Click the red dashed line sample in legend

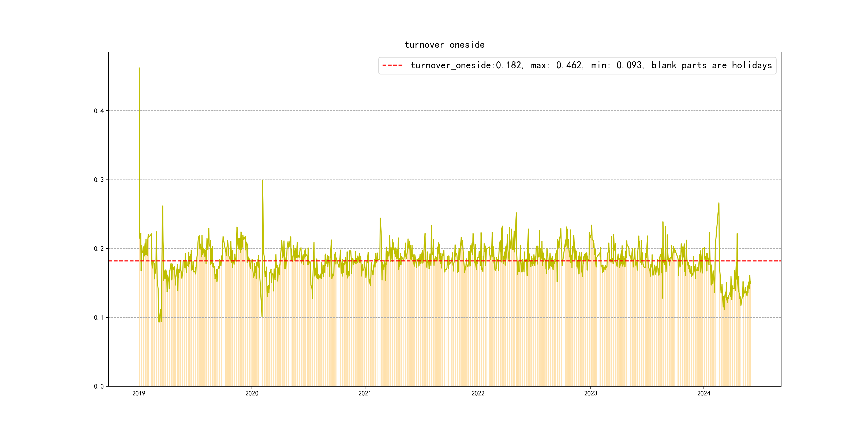(392, 65)
